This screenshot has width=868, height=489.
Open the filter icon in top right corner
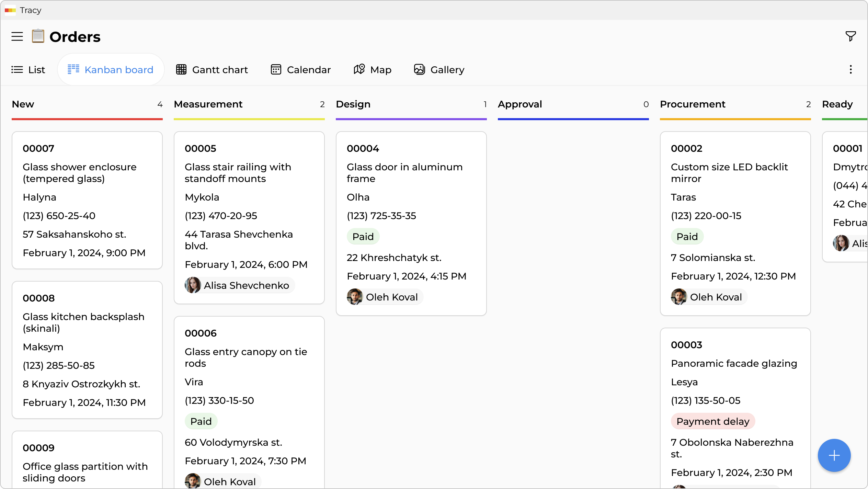850,36
